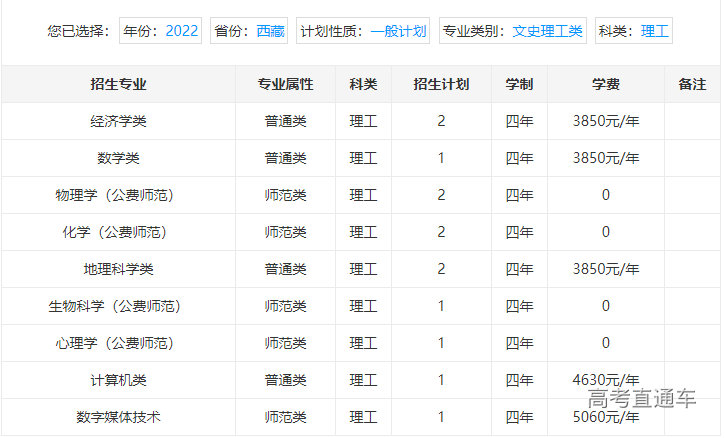
Task: Select the 经济学类 major row
Action: coord(118,121)
